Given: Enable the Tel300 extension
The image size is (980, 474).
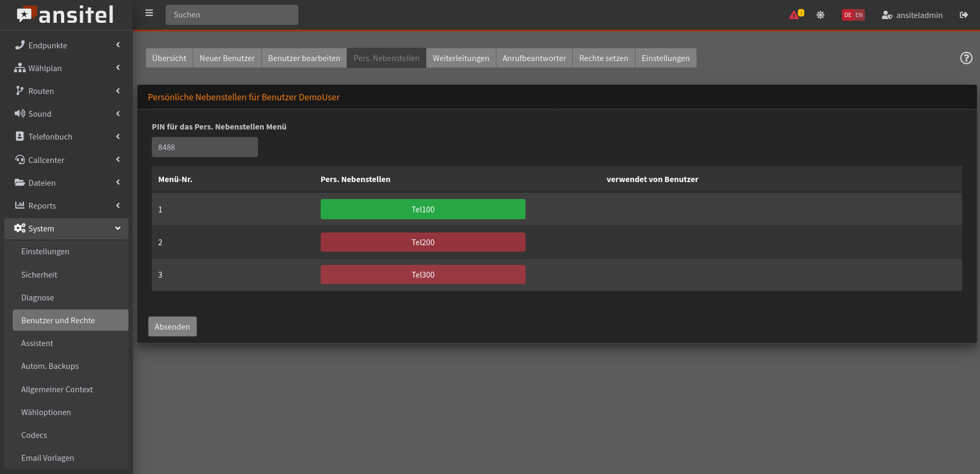Looking at the screenshot, I should pyautogui.click(x=423, y=274).
